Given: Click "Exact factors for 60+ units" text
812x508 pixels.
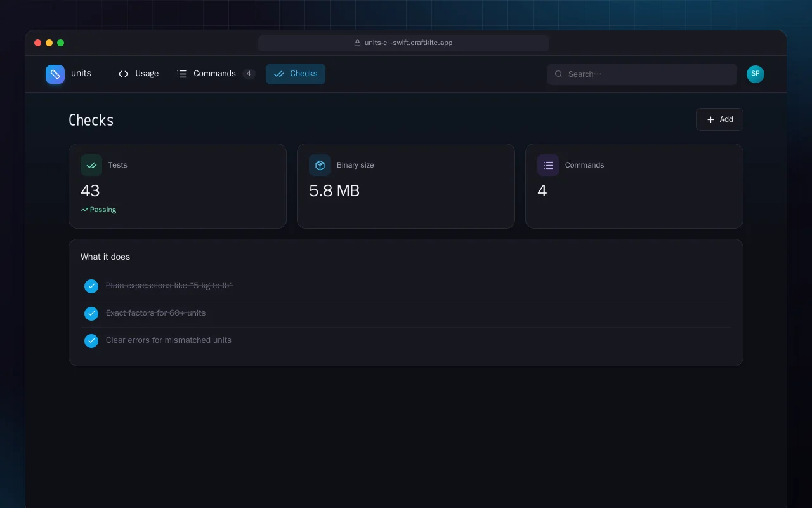Looking at the screenshot, I should [156, 313].
